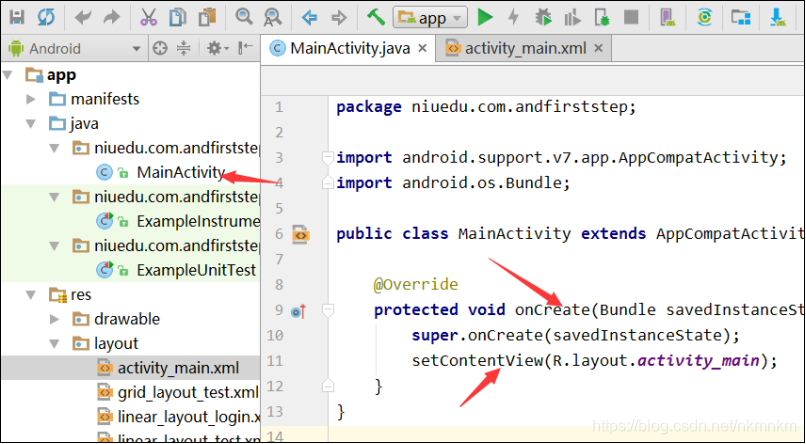Viewport: 806px width, 444px height.
Task: Click the Profile app icon
Action: pyautogui.click(x=572, y=18)
